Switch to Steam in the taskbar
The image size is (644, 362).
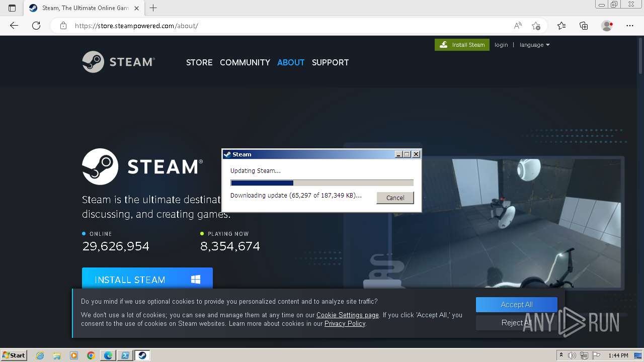pyautogui.click(x=142, y=355)
